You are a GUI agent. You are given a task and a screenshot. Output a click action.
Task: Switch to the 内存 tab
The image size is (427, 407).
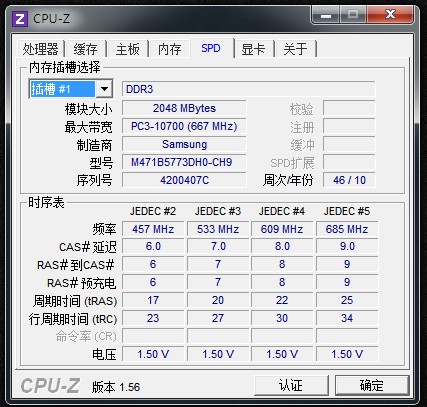click(x=169, y=49)
